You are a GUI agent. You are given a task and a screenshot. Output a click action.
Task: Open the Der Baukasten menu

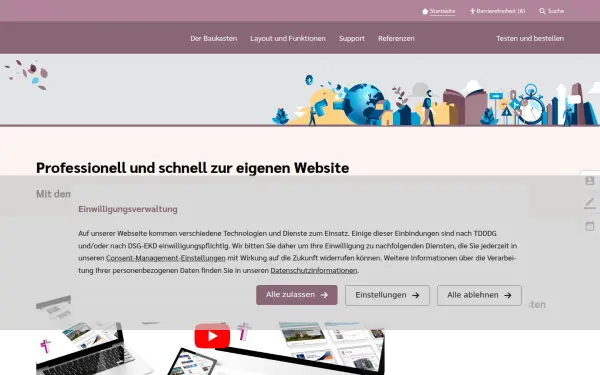[214, 38]
